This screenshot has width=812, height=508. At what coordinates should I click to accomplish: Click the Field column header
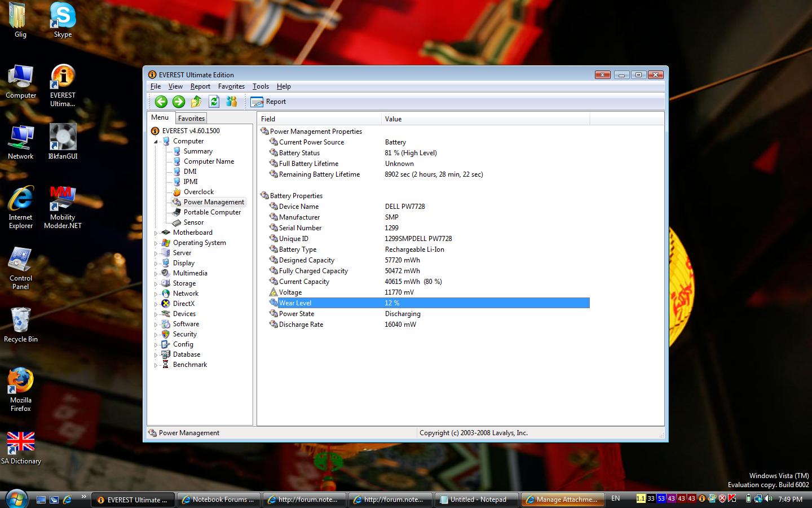pyautogui.click(x=319, y=119)
